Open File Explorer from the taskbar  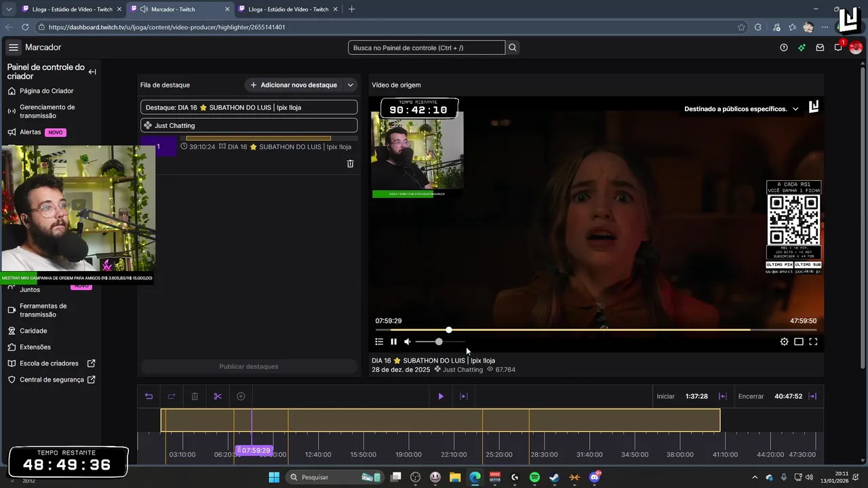(455, 477)
